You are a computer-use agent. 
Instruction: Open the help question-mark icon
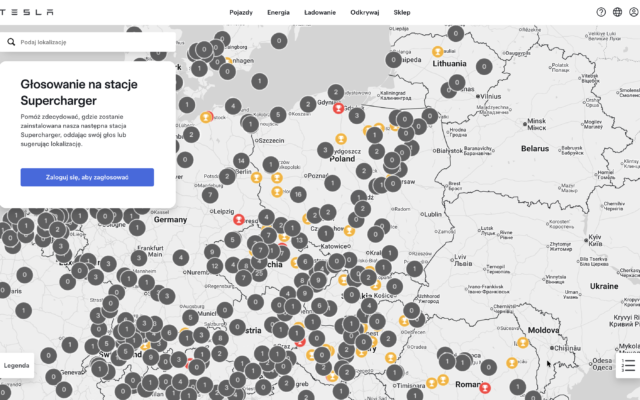pos(601,12)
